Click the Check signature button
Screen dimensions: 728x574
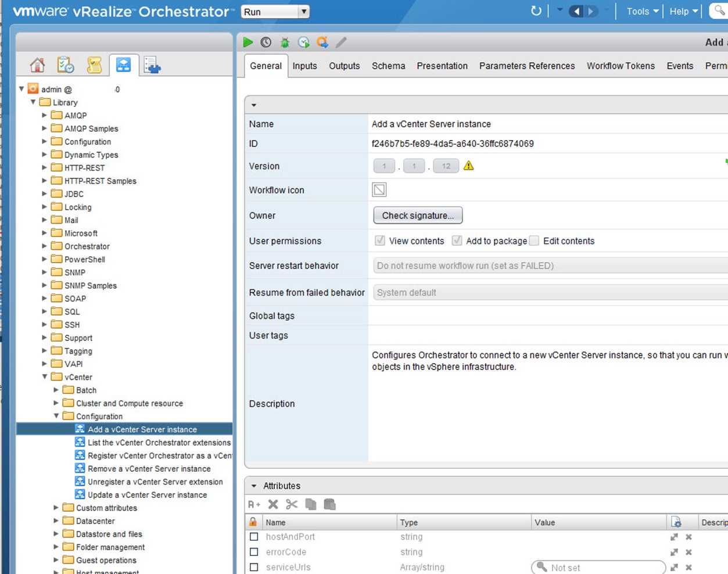coord(418,215)
